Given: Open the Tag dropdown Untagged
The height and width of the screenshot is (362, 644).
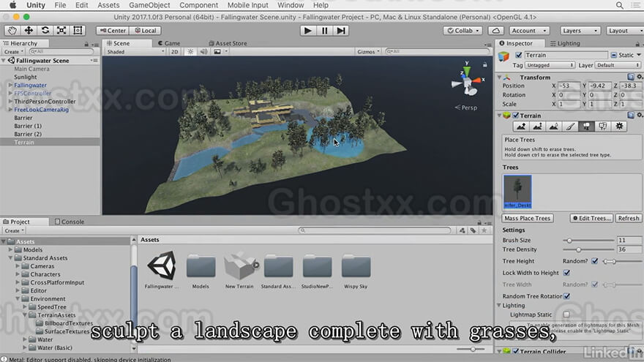Looking at the screenshot, I should point(550,65).
